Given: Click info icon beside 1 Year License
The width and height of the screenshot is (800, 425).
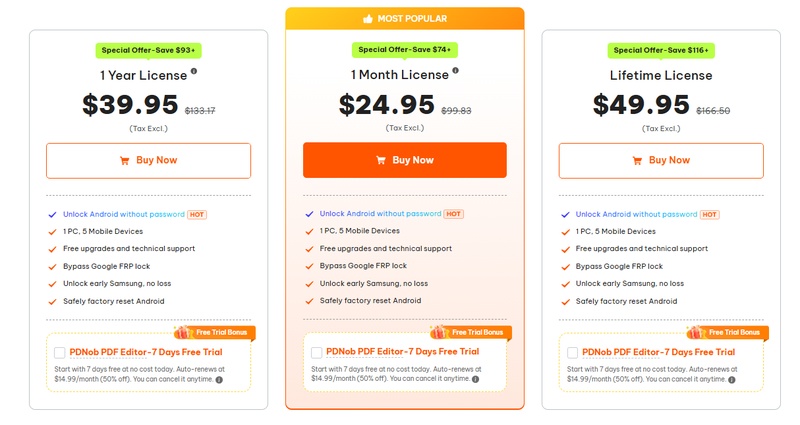Looking at the screenshot, I should pos(194,72).
